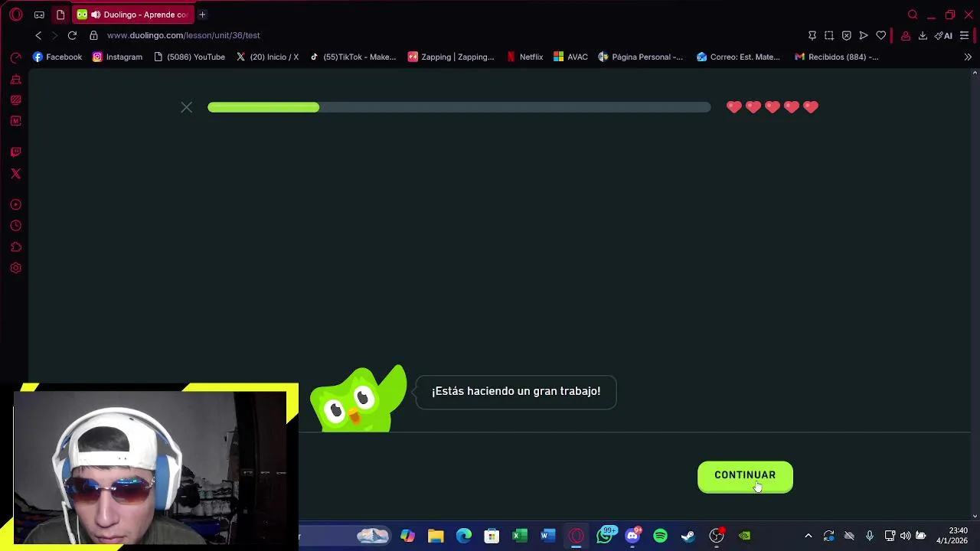980x551 pixels.
Task: Expand the hidden bookmarks chevron
Action: (968, 57)
